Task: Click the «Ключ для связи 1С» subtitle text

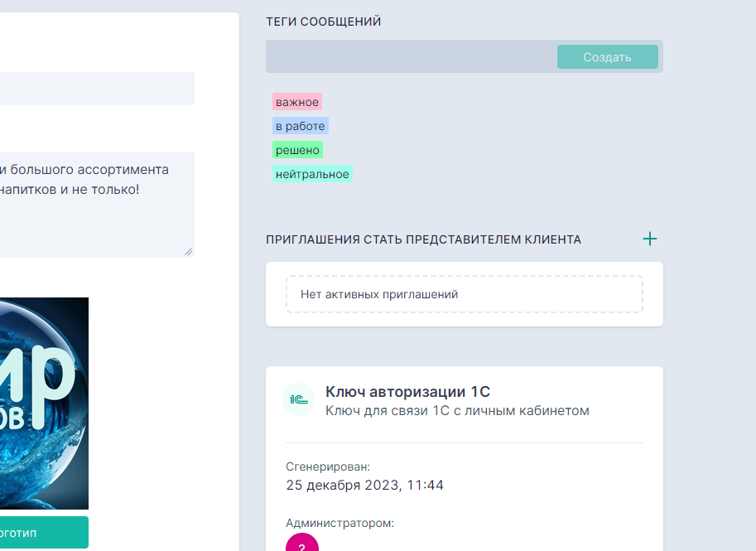Action: (x=457, y=410)
